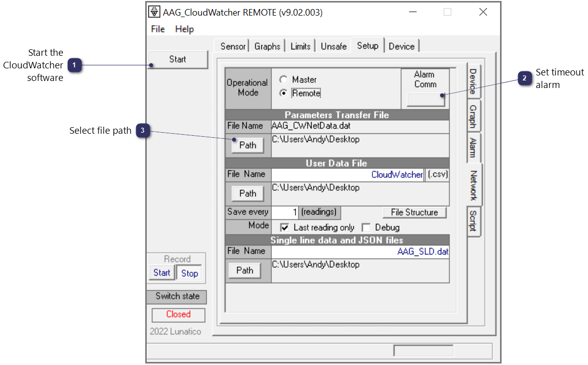Click the (.csv) extension label
588x365 pixels.
(x=438, y=174)
